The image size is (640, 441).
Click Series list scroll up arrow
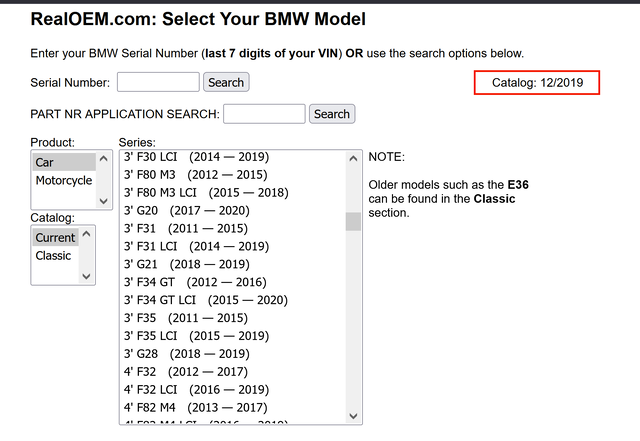point(353,158)
